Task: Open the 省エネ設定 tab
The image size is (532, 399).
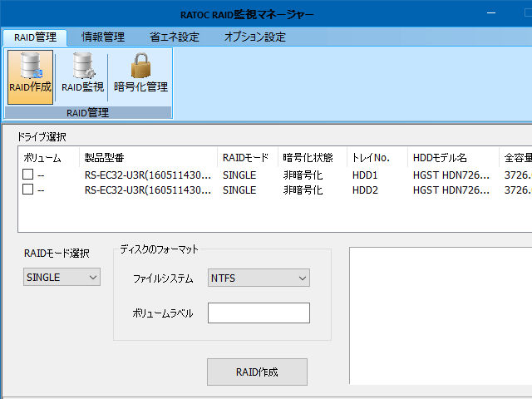Action: 175,37
